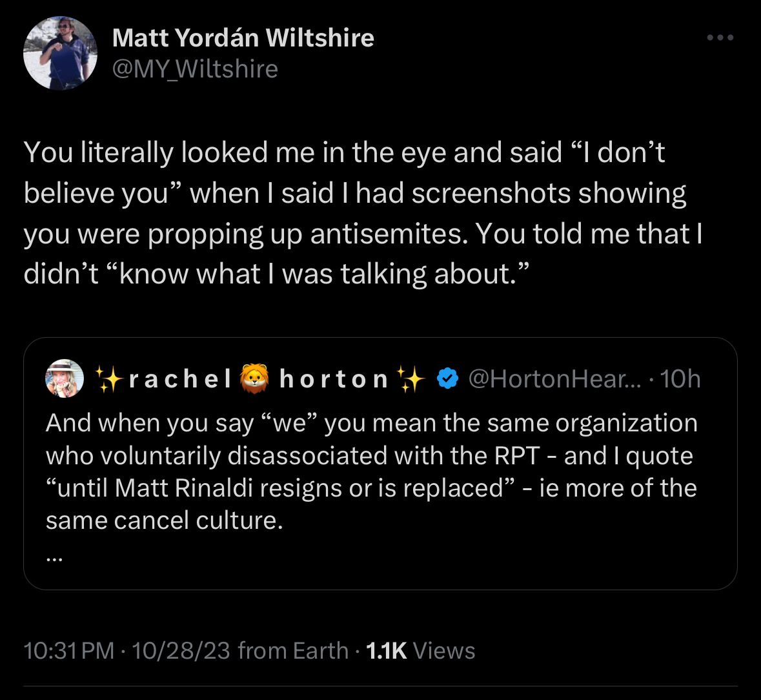Click the quoted text 'same cancel culture'
The image size is (761, 700).
(x=164, y=520)
